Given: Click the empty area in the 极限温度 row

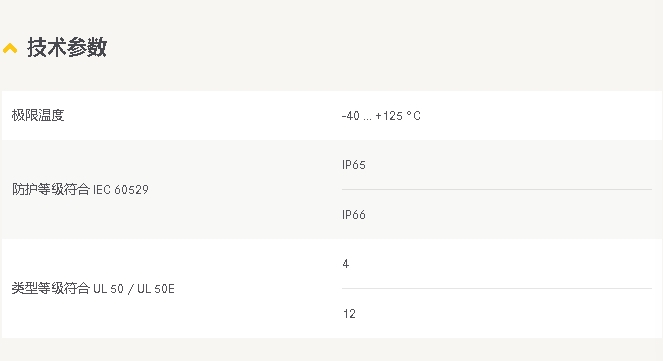Looking at the screenshot, I should point(537,115).
